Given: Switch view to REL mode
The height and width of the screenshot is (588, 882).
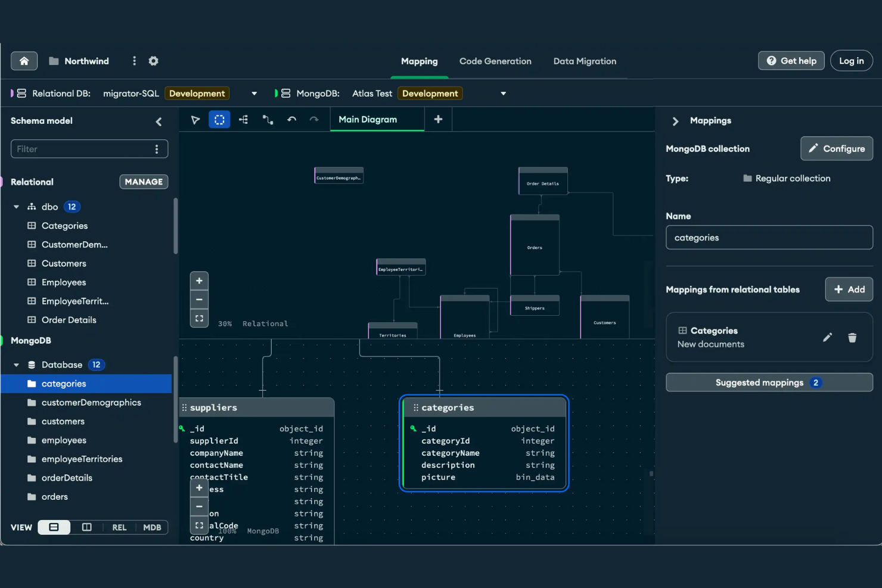Looking at the screenshot, I should (x=119, y=527).
